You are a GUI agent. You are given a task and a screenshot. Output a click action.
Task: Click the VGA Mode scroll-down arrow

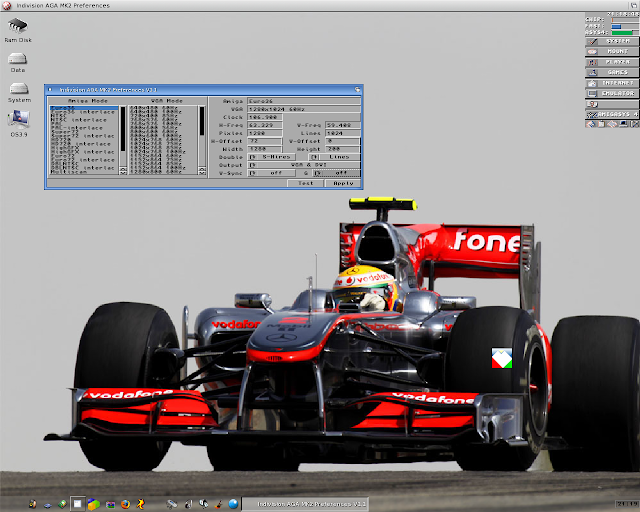pyautogui.click(x=202, y=173)
